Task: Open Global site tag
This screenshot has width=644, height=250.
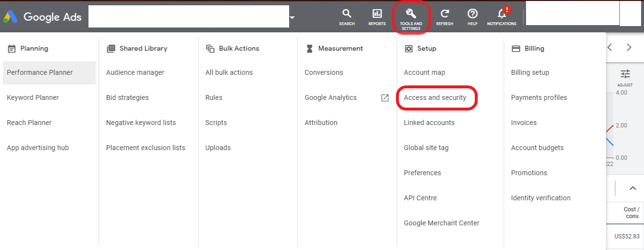Action: coord(426,148)
